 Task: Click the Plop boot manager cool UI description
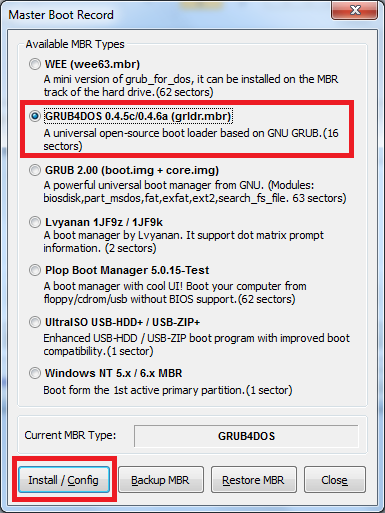click(x=175, y=293)
